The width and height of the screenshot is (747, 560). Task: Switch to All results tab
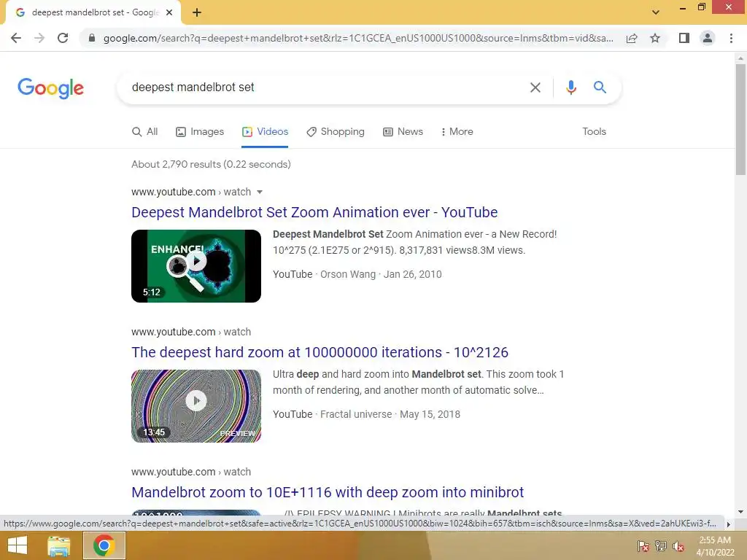click(x=145, y=132)
